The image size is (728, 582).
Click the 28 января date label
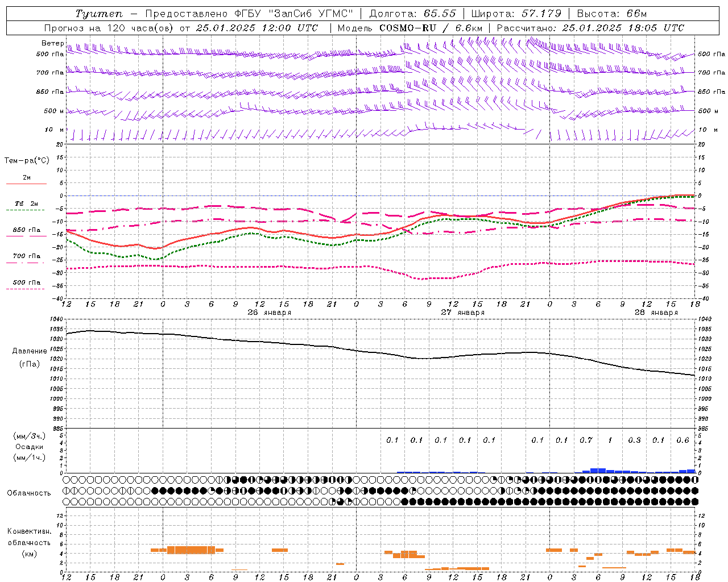coord(656,313)
